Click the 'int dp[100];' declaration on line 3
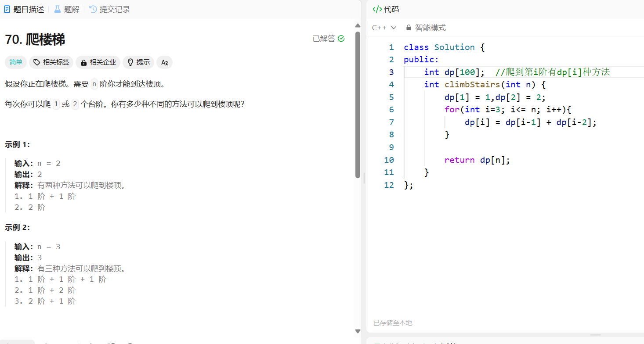Viewport: 644px width, 344px height. coord(455,72)
